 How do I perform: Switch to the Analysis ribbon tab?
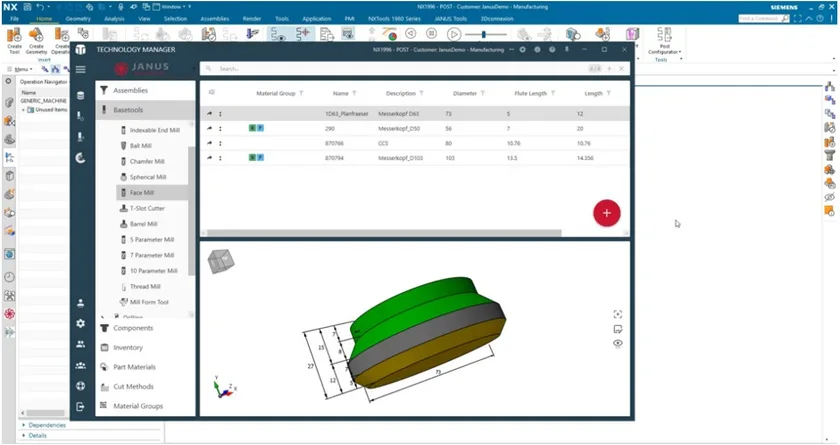pos(114,19)
